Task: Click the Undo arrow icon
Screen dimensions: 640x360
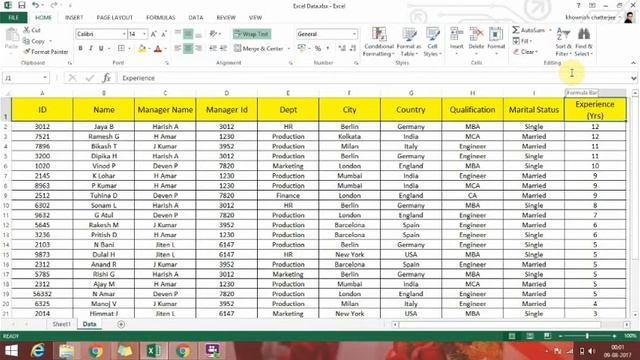Action: tap(35, 5)
